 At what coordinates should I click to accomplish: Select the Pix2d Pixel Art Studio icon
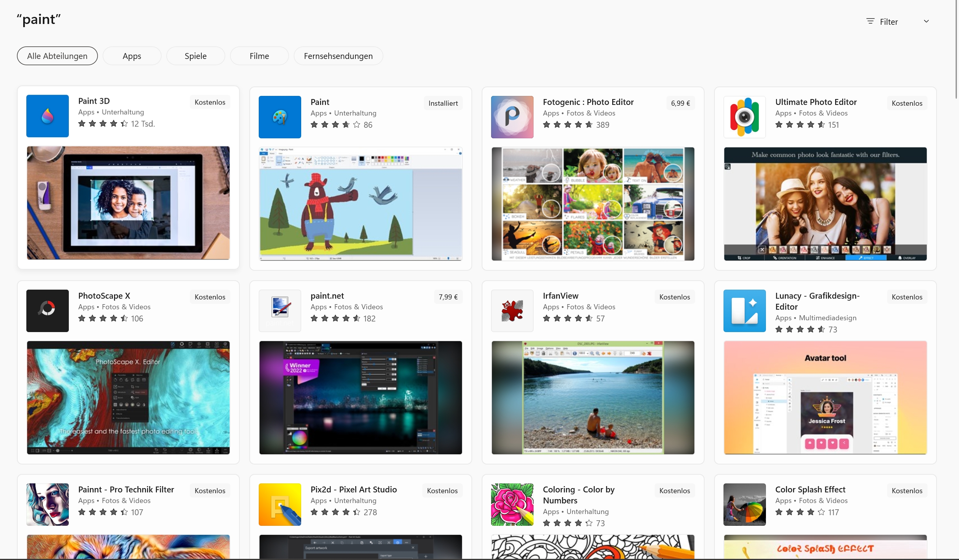point(280,504)
